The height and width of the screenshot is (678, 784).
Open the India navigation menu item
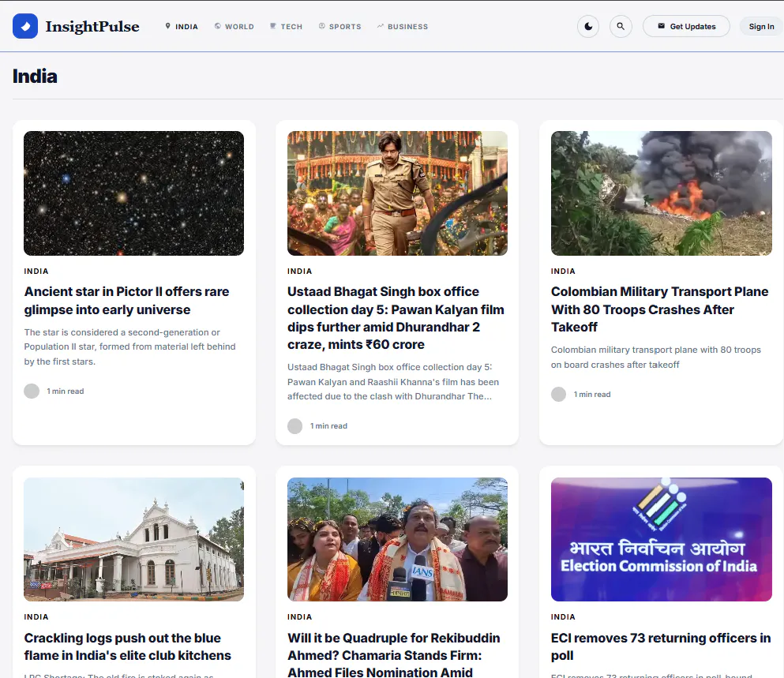(182, 27)
